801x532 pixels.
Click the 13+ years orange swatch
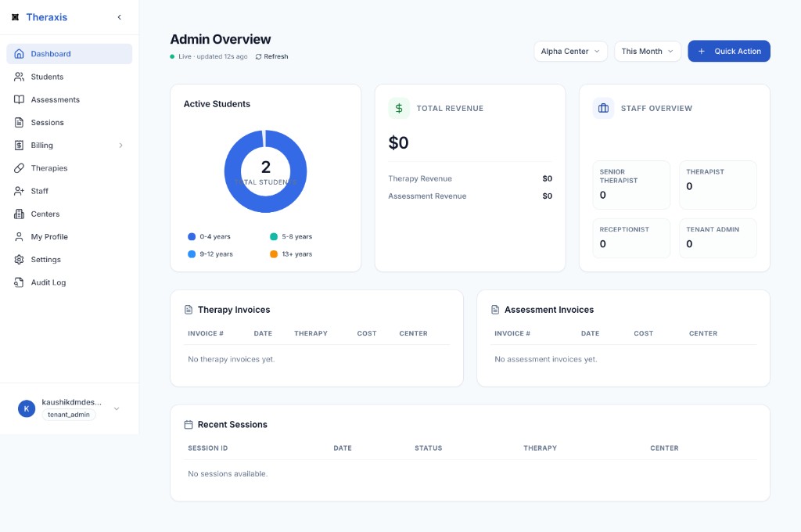[274, 254]
